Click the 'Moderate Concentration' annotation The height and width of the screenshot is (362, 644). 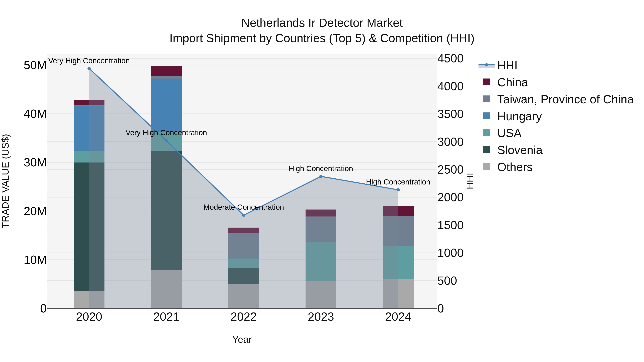tap(244, 207)
